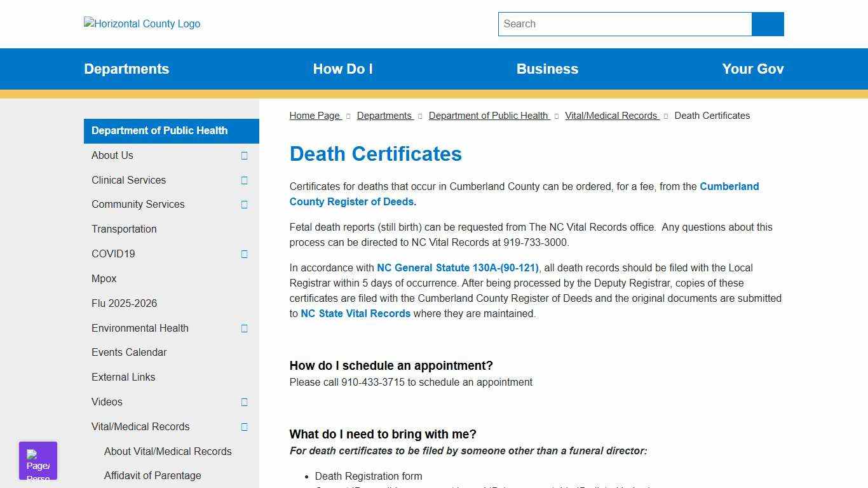This screenshot has width=868, height=488.
Task: Collapse the Vital/Medical Records submenu
Action: click(x=244, y=426)
